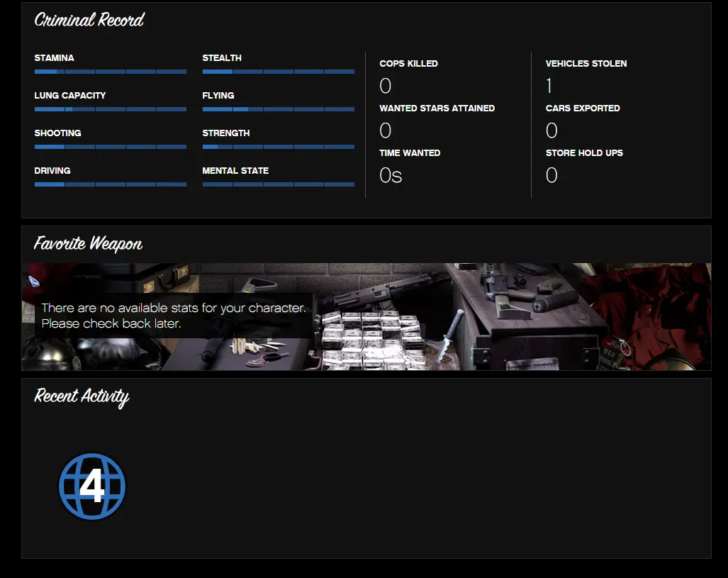This screenshot has width=728, height=578.
Task: Click the blue globe 4 icon
Action: point(92,486)
